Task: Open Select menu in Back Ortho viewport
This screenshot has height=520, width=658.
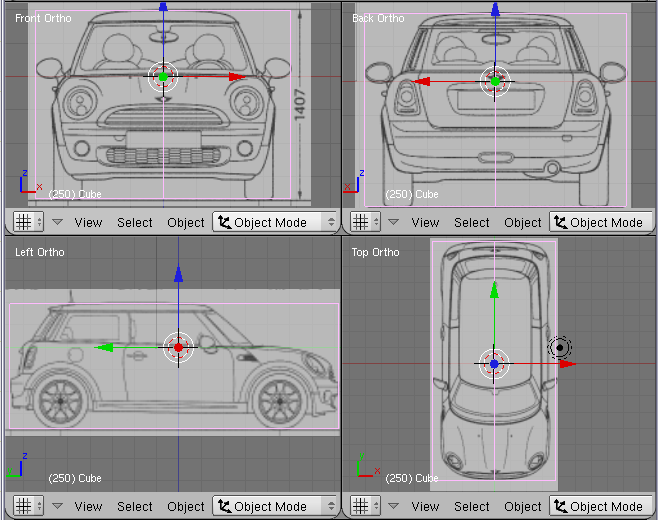Action: tap(472, 222)
